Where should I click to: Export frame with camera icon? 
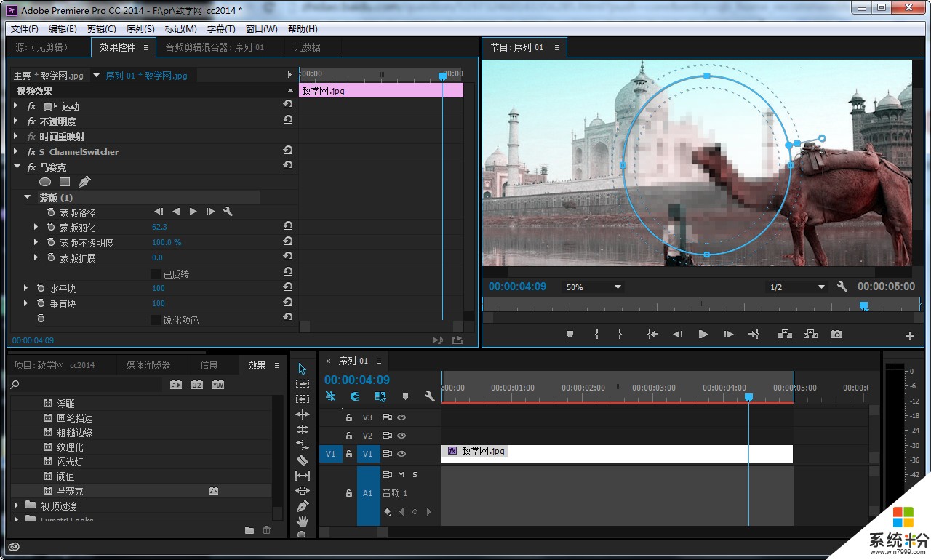(836, 335)
